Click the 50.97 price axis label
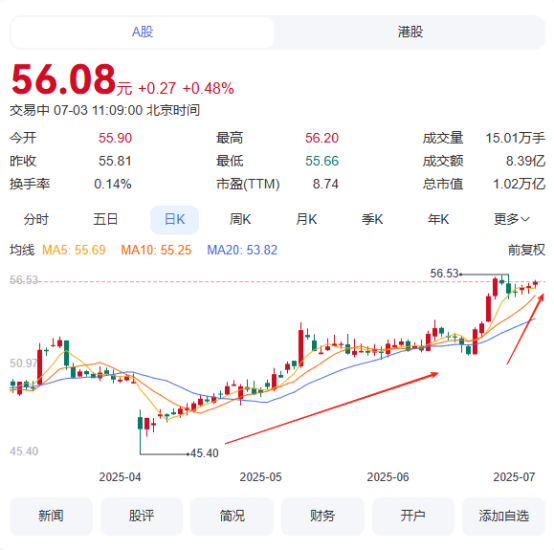Viewport: 554px width, 550px height. tap(24, 363)
